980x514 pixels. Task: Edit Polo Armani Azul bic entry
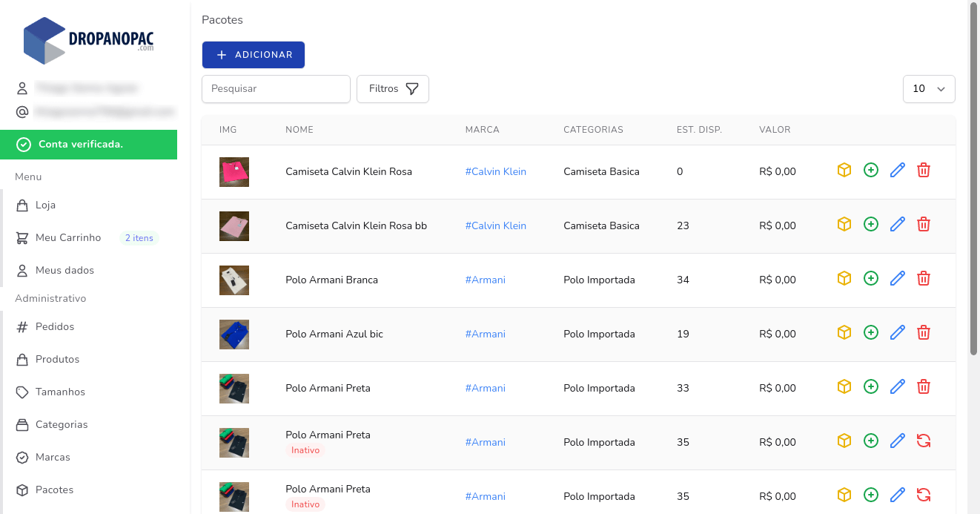898,332
